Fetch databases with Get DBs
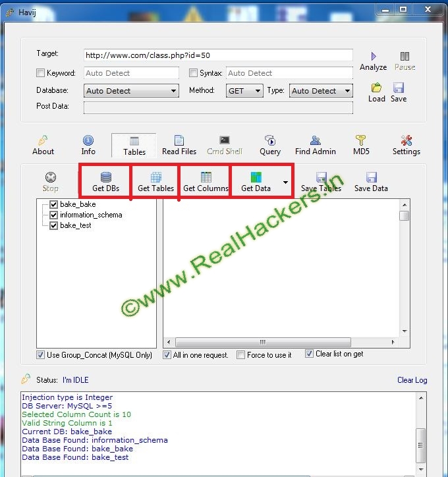 (105, 182)
